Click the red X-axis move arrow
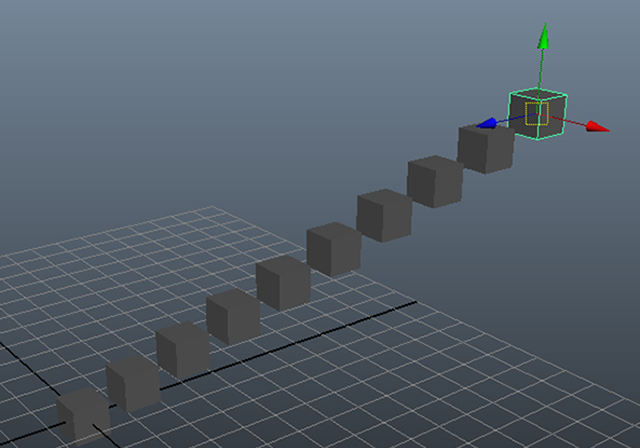Screen dimensions: 640x448 598,127
